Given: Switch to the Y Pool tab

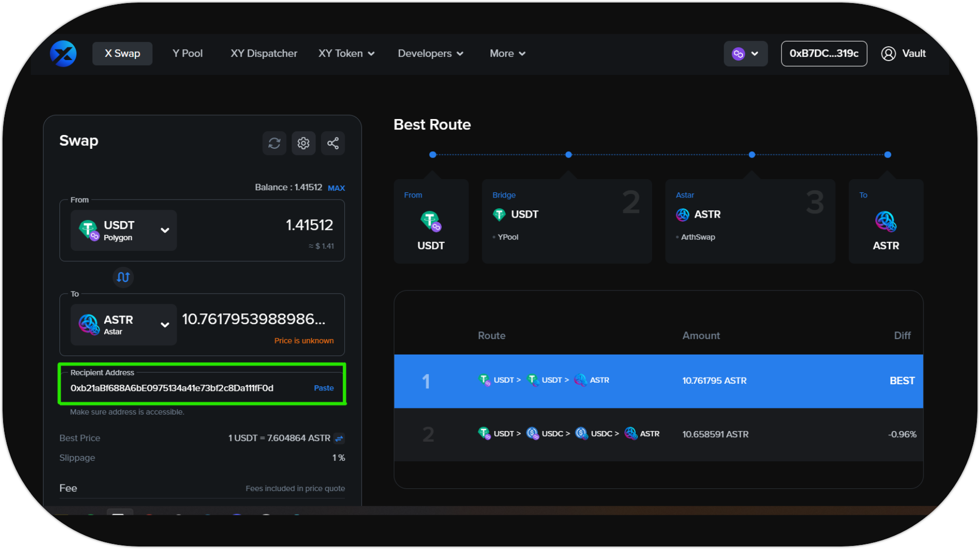Looking at the screenshot, I should pyautogui.click(x=187, y=54).
